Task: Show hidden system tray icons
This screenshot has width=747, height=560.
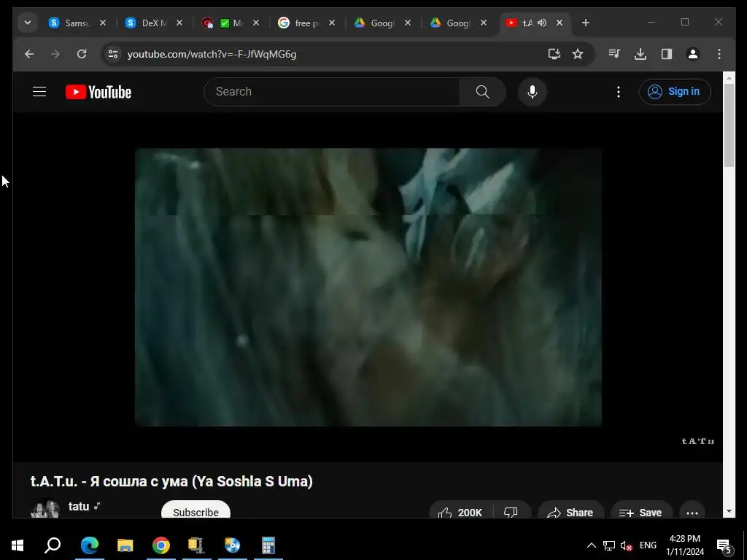Action: coord(591,545)
